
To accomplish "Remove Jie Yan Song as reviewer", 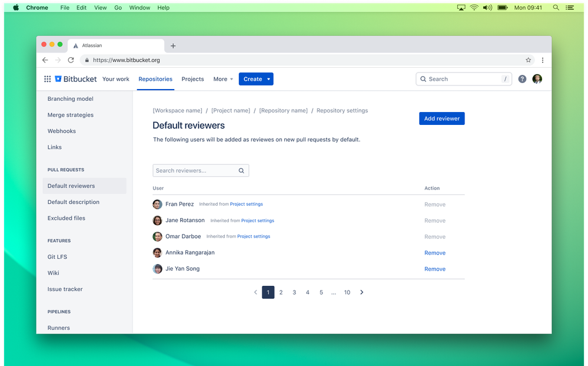I will coord(434,269).
